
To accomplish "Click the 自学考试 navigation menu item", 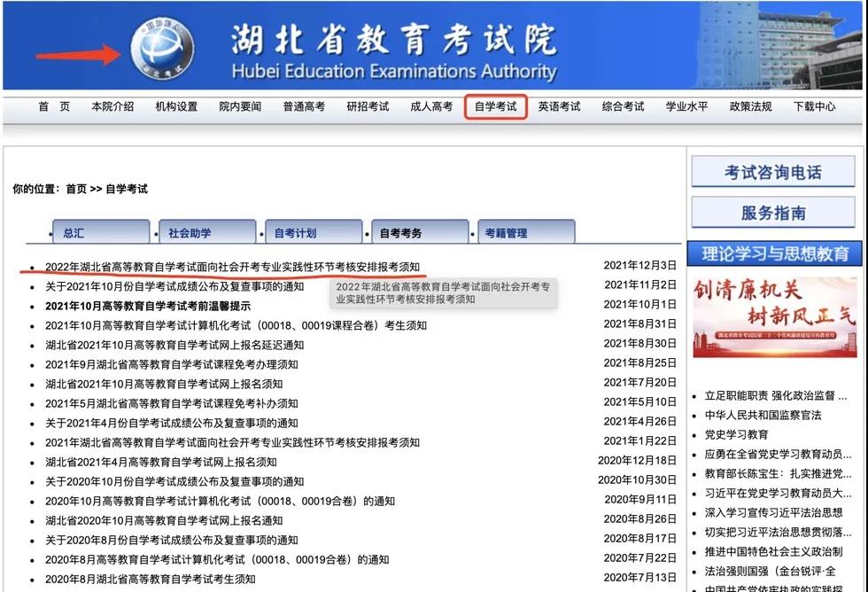I will click(x=495, y=106).
